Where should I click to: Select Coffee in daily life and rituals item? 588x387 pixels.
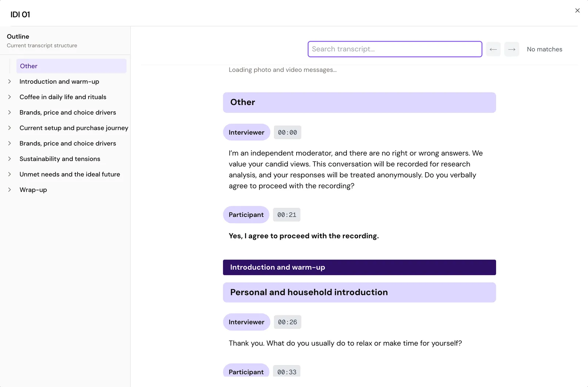tap(63, 97)
